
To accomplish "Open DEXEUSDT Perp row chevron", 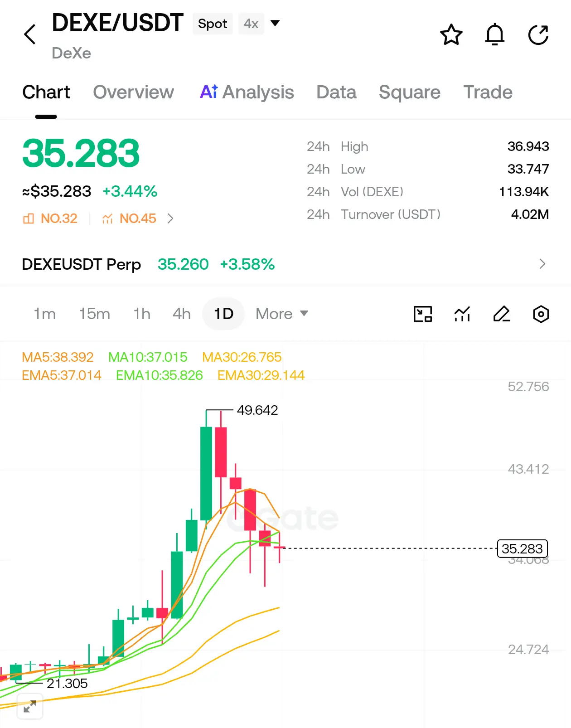I will (x=542, y=264).
